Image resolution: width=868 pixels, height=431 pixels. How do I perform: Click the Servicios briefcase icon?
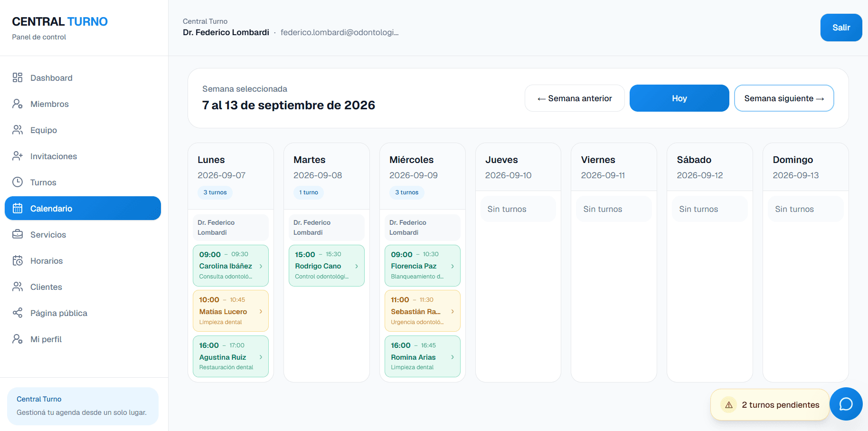tap(18, 234)
